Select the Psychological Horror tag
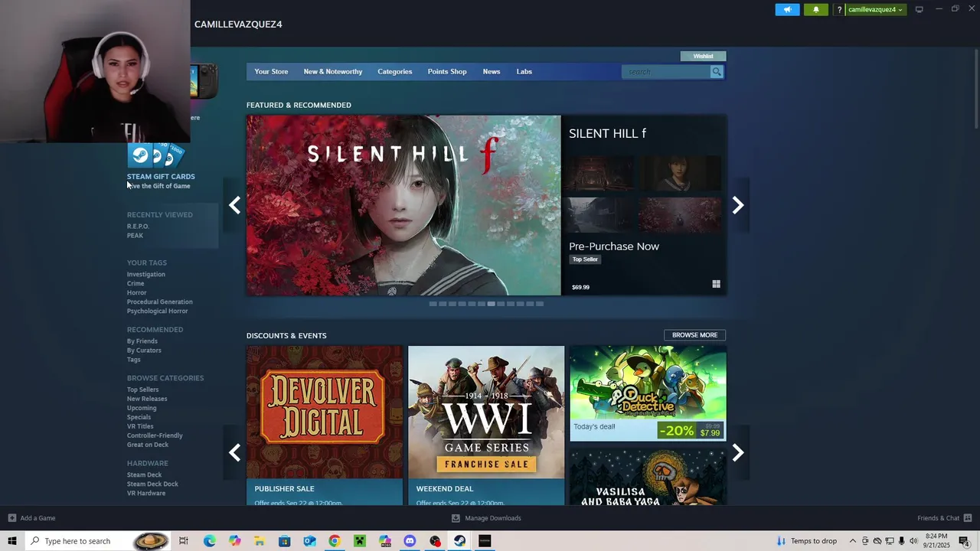The image size is (980, 551). pyautogui.click(x=157, y=311)
